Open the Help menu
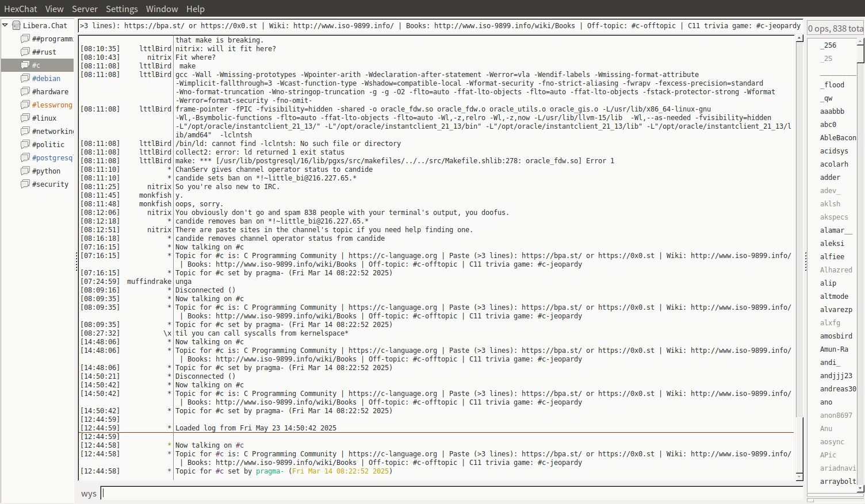Image resolution: width=865 pixels, height=504 pixels. [x=196, y=9]
